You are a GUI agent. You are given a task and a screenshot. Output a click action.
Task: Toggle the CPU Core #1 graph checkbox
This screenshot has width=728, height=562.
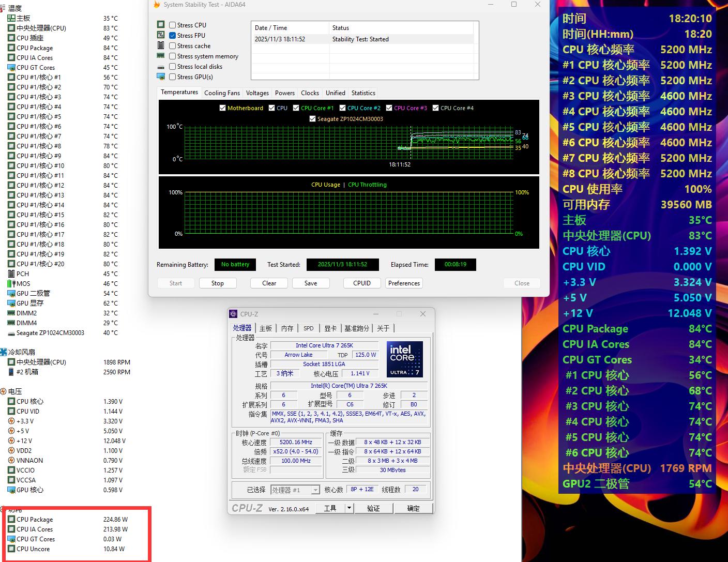tap(296, 108)
